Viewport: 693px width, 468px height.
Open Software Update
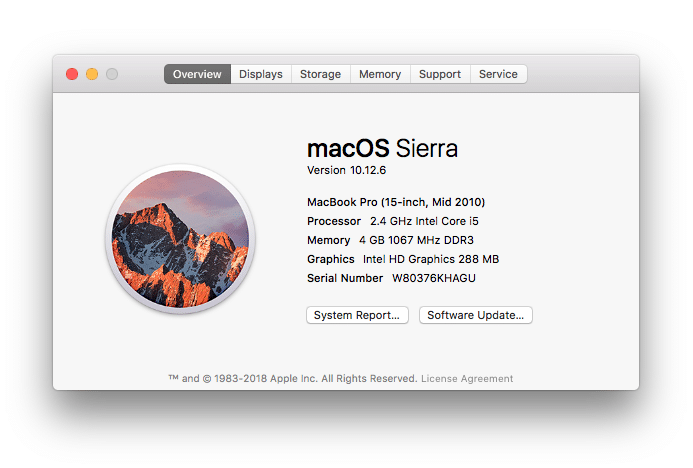(475, 315)
